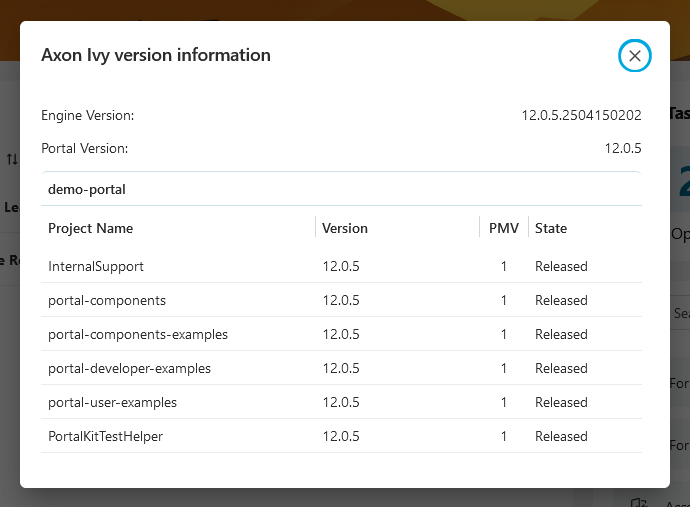Click the PMV value for InternalSupport
Screen dimensions: 690x507
503,266
